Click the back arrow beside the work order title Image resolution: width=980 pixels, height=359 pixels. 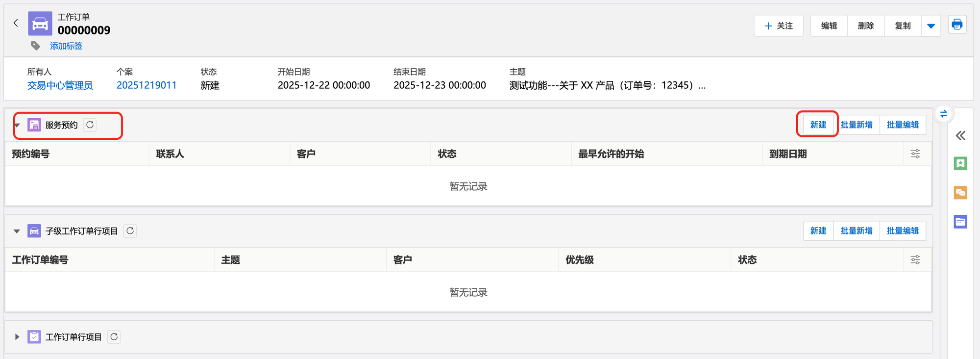click(16, 23)
